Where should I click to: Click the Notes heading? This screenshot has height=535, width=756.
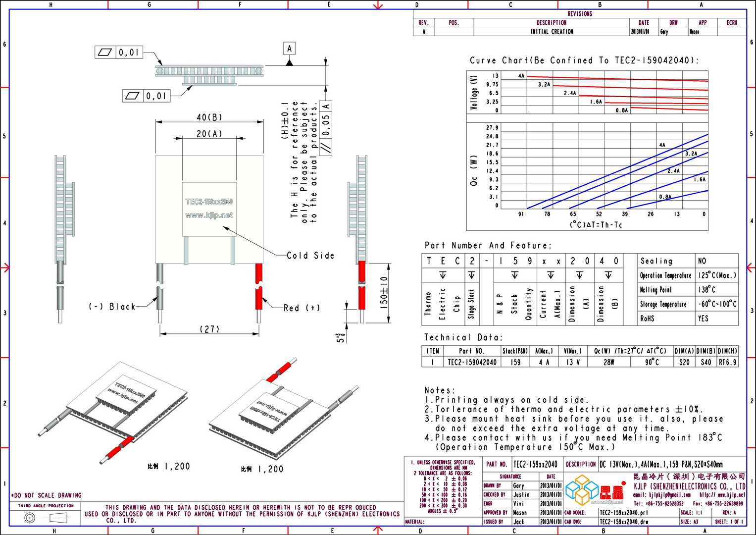(440, 390)
